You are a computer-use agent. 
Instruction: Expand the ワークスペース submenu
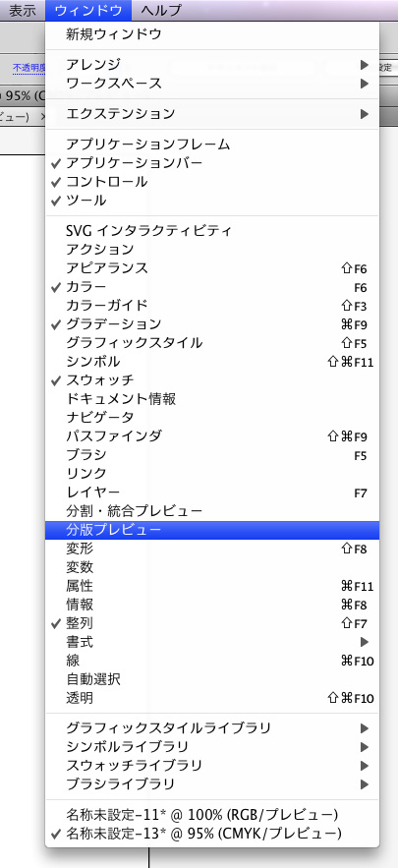(212, 84)
